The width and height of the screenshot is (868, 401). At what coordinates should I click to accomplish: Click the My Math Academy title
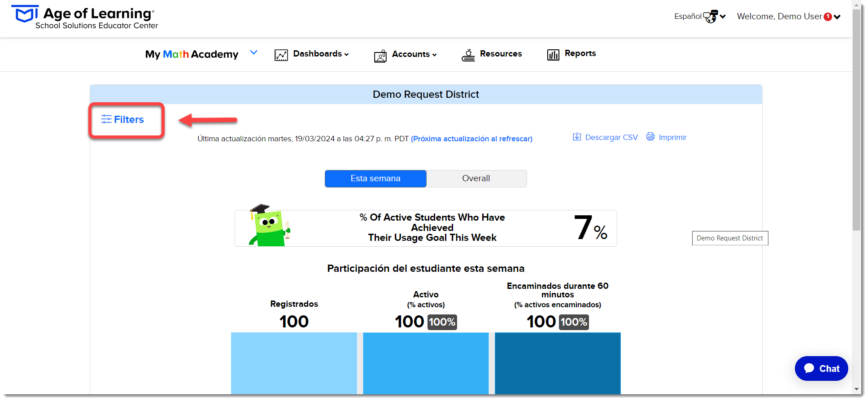pos(192,54)
